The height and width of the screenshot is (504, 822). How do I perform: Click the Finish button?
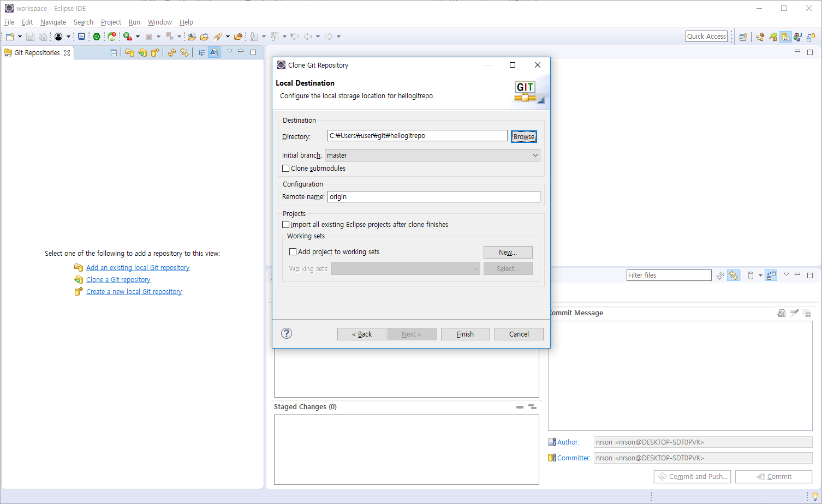click(x=465, y=334)
